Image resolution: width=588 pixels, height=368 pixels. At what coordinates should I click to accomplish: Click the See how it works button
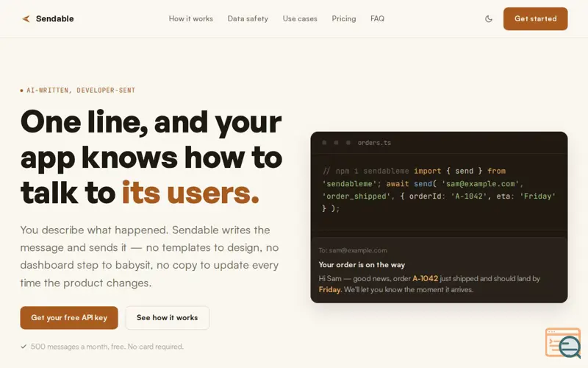coord(168,318)
